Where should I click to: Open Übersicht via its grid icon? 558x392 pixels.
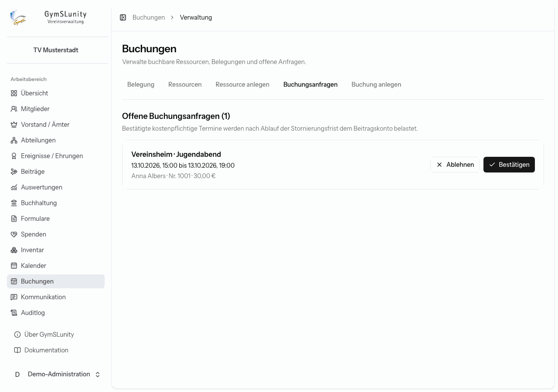pos(14,93)
